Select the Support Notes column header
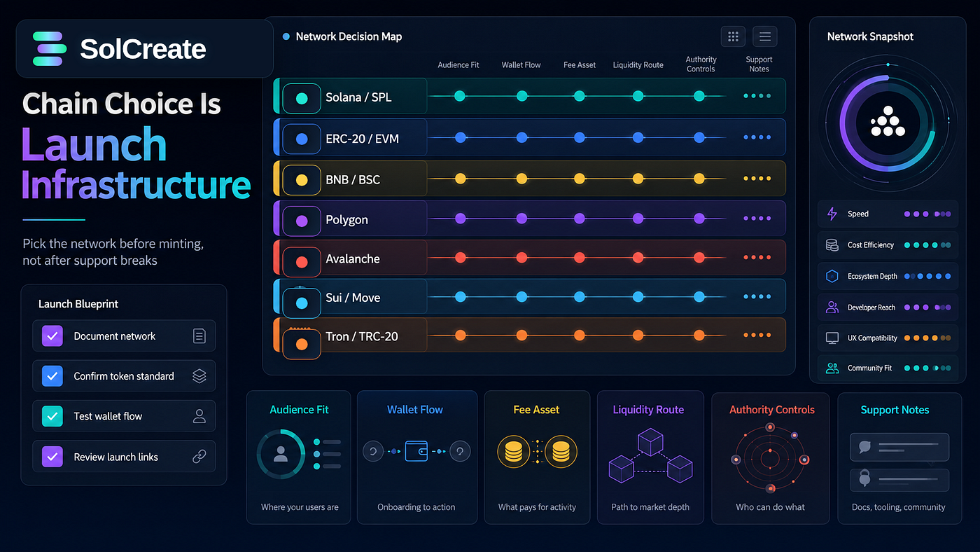Screen dimensions: 980x552 (759, 64)
